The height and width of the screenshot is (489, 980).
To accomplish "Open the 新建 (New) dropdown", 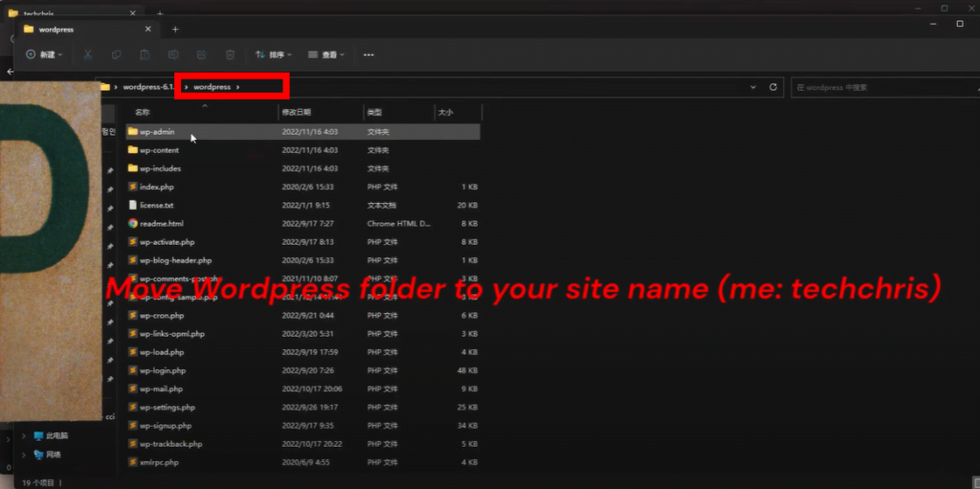I will click(44, 55).
